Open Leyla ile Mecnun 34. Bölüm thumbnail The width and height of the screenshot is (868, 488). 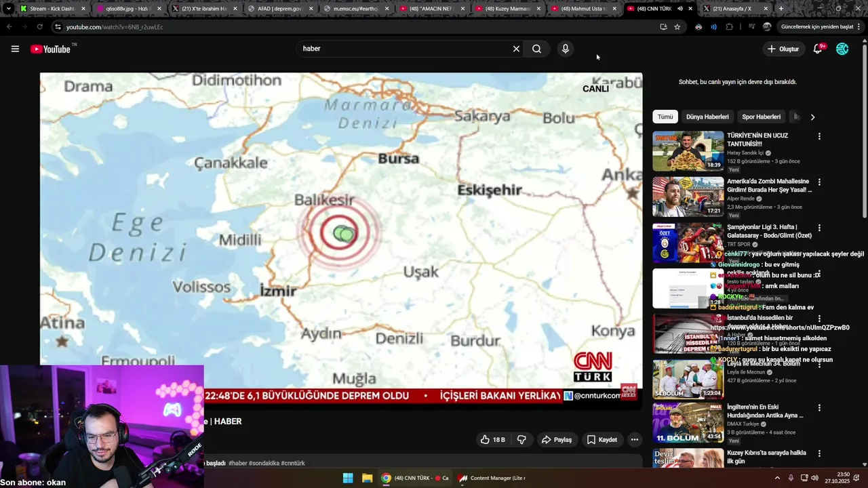(x=688, y=379)
